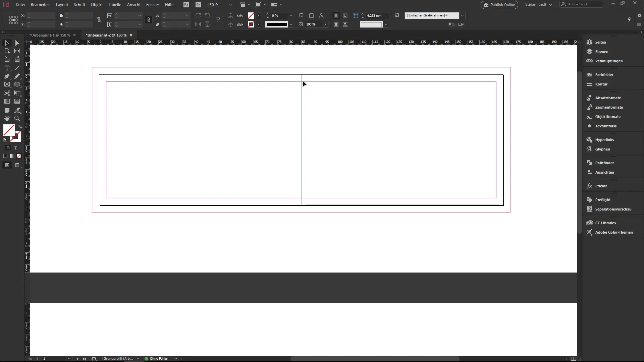
Task: Open the zoom level 150 % dropdown
Action: pos(230,5)
